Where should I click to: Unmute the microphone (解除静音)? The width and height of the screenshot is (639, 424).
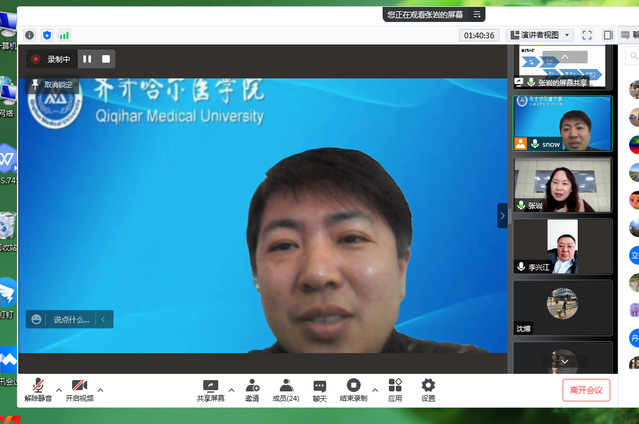pos(38,389)
